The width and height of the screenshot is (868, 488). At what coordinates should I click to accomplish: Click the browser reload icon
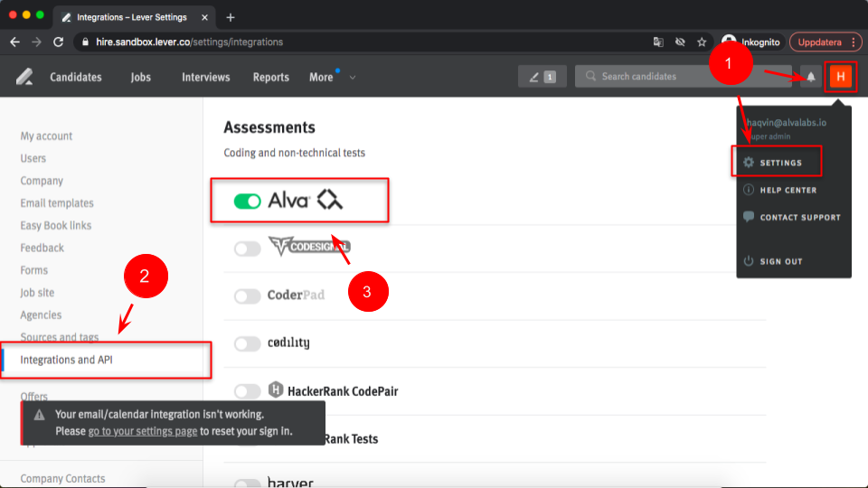coord(59,42)
